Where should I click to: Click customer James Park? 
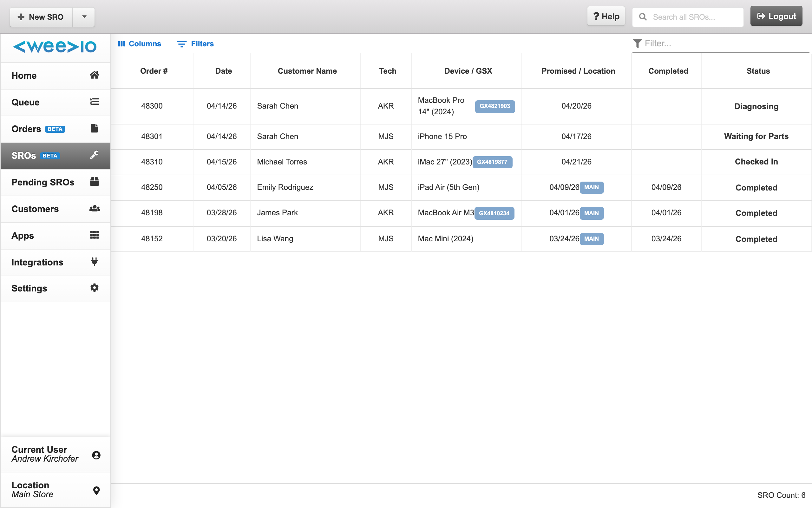[x=277, y=213]
